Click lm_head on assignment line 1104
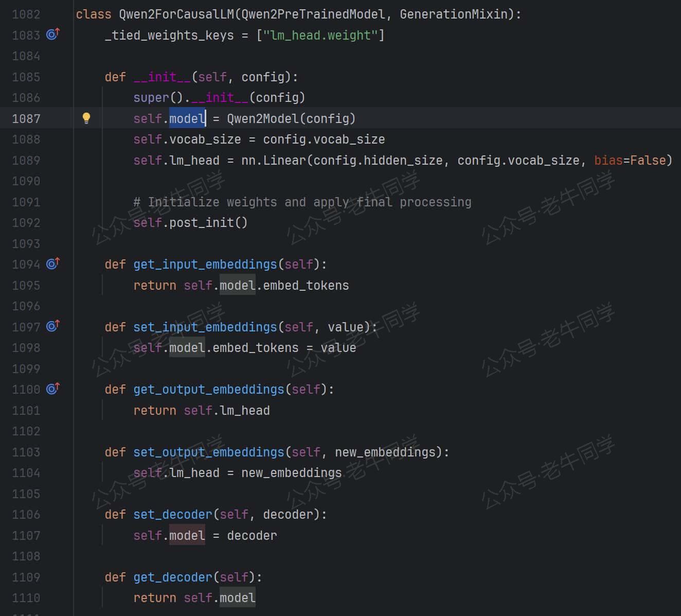This screenshot has height=616, width=681. (194, 473)
